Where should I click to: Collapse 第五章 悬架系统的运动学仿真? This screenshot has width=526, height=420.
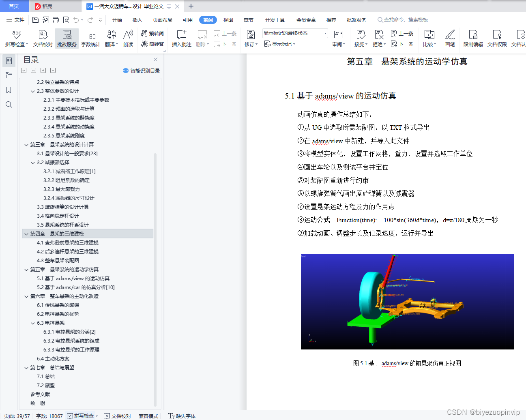coord(26,270)
